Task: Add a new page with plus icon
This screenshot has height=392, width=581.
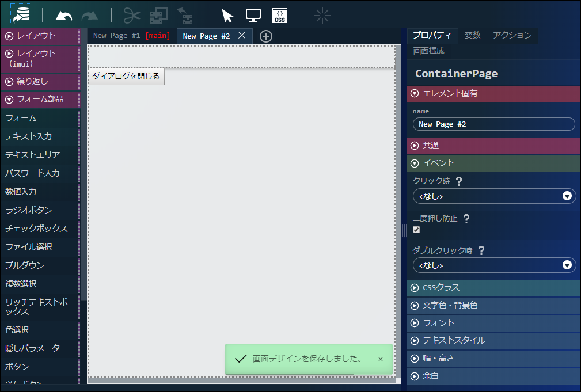Action: 266,36
